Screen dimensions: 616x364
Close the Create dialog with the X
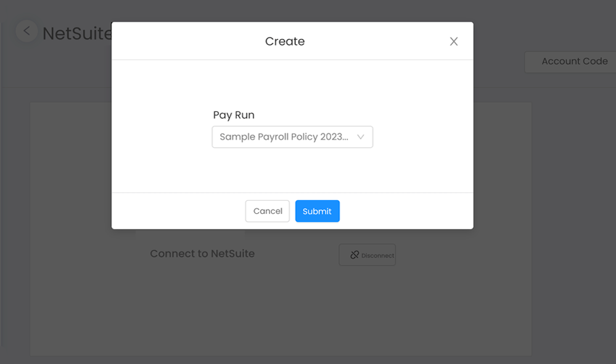coord(454,41)
